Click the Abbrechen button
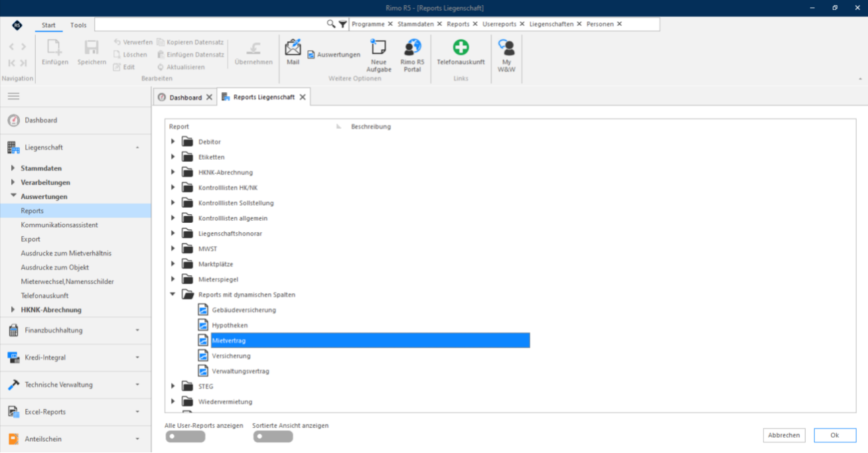Viewport: 868px width, 453px height. [x=784, y=435]
